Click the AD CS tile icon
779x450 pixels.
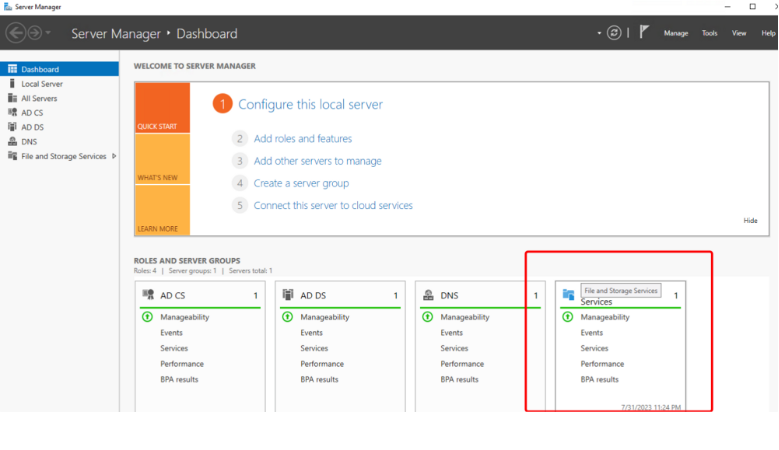click(148, 295)
